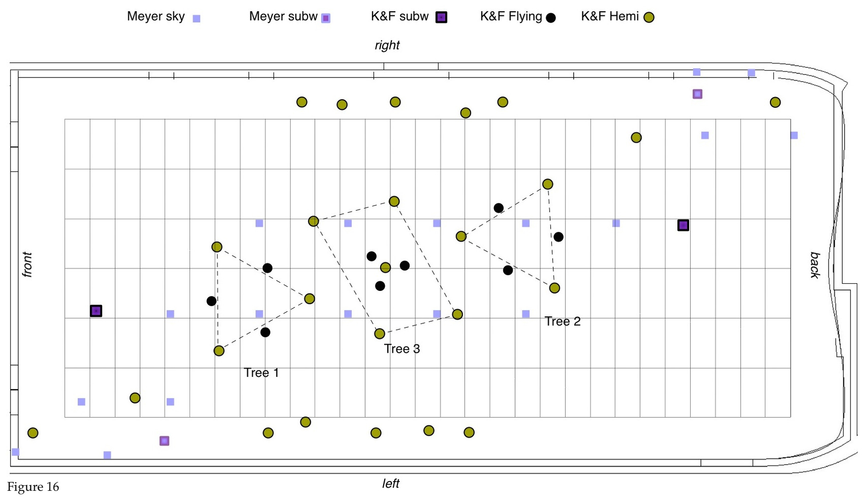This screenshot has height=502, width=868.
Task: Click the bottom vertex Hemi of Tree 1
Action: [219, 351]
